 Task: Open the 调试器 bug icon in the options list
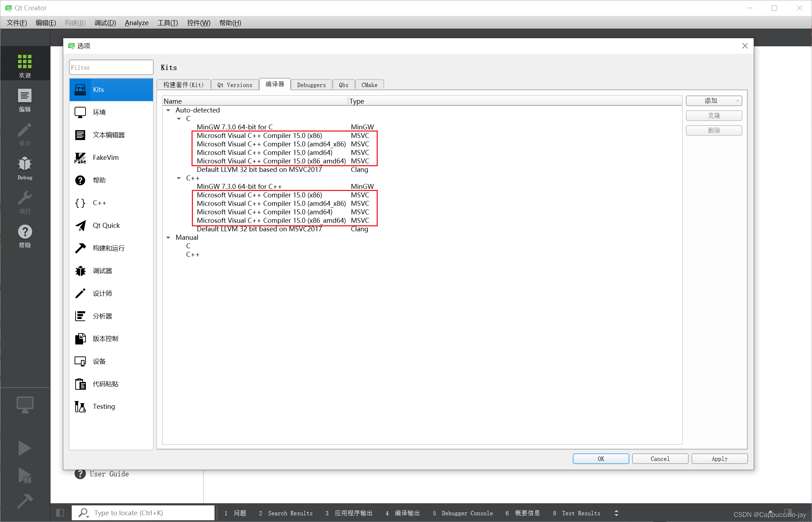pyautogui.click(x=80, y=271)
